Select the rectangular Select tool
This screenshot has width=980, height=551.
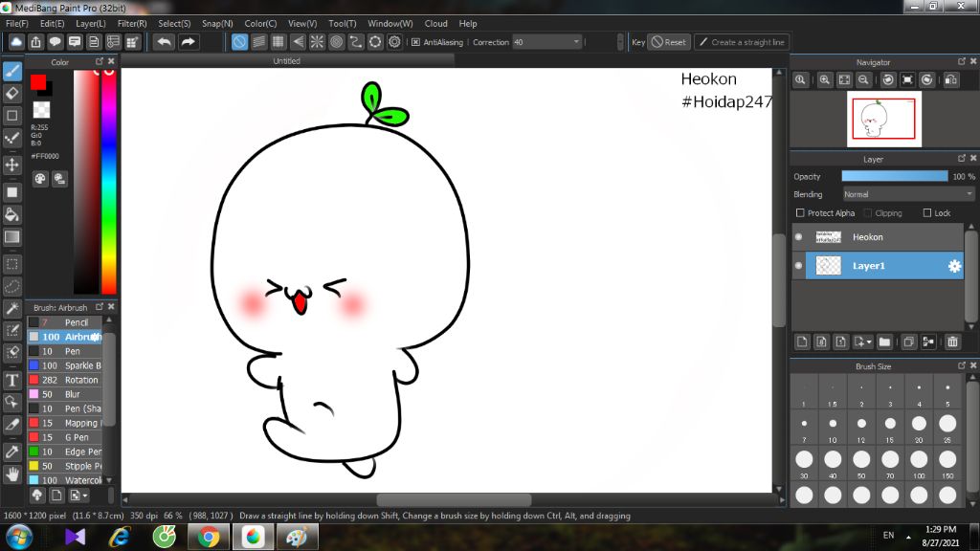(11, 264)
